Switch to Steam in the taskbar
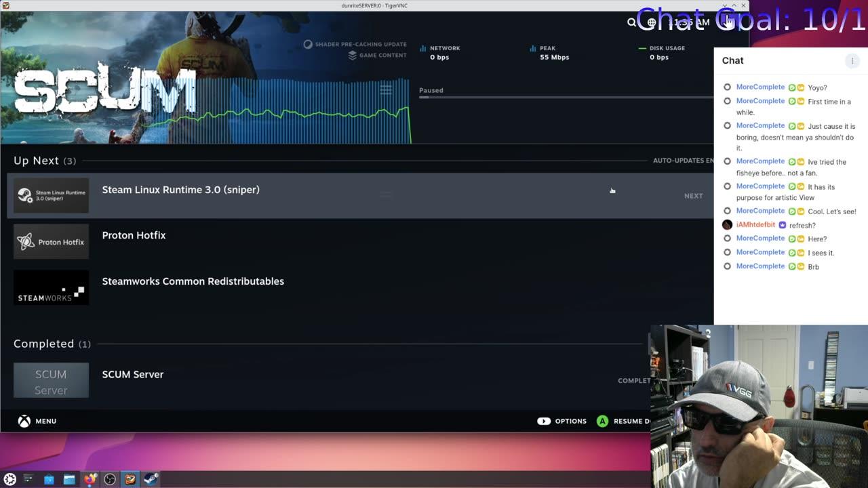 (151, 479)
